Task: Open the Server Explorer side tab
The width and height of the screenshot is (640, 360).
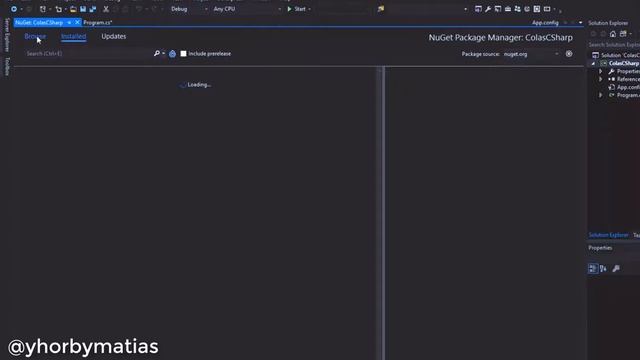Action: [7, 35]
